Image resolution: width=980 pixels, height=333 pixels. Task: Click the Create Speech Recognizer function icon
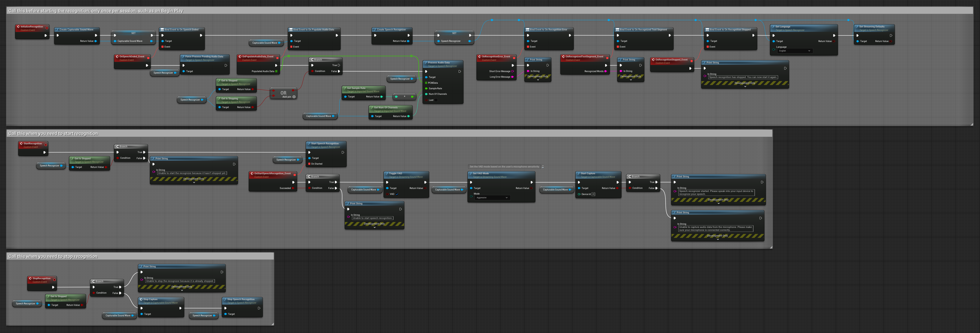[x=375, y=30]
